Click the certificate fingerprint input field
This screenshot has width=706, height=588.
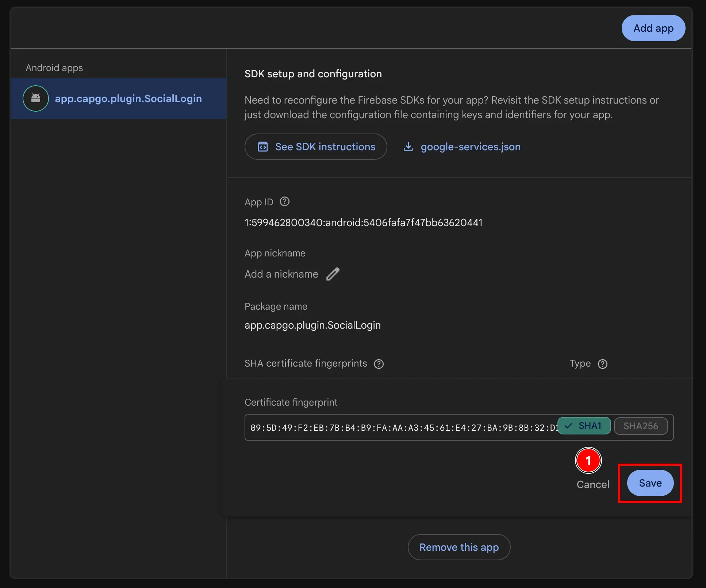point(402,428)
